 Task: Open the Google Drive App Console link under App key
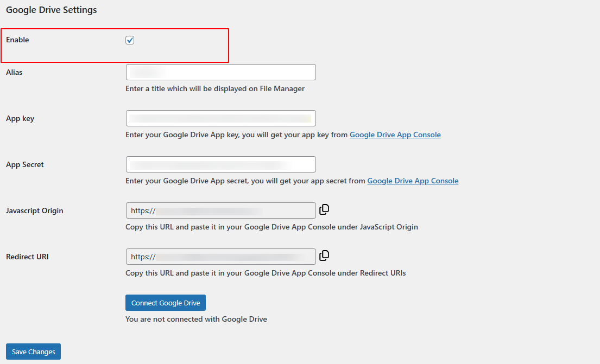(x=395, y=135)
